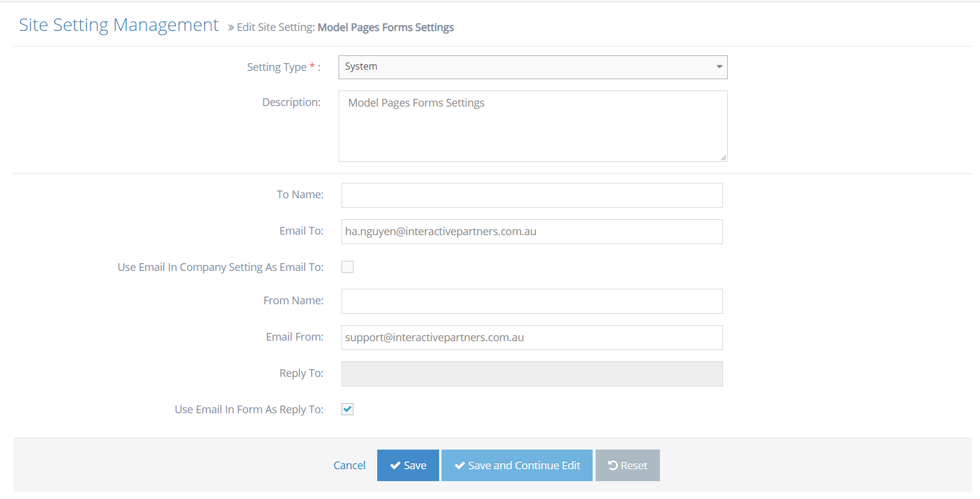The height and width of the screenshot is (499, 980).
Task: Click the Email From input field
Action: point(531,338)
